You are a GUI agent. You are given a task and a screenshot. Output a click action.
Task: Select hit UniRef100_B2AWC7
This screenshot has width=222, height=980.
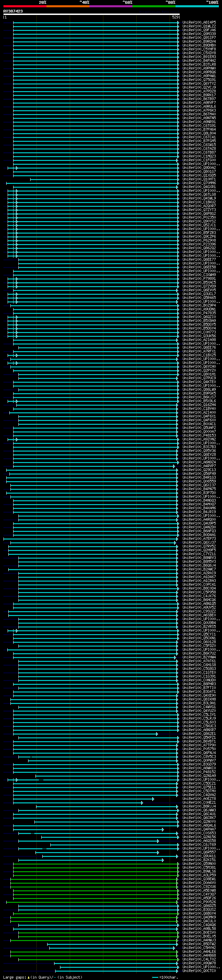[199, 569]
